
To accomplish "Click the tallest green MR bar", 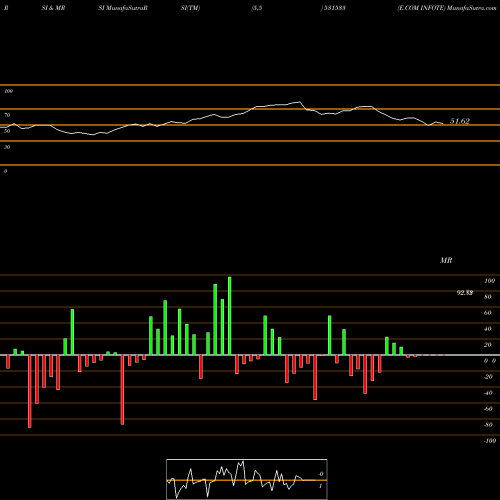I will tap(230, 316).
